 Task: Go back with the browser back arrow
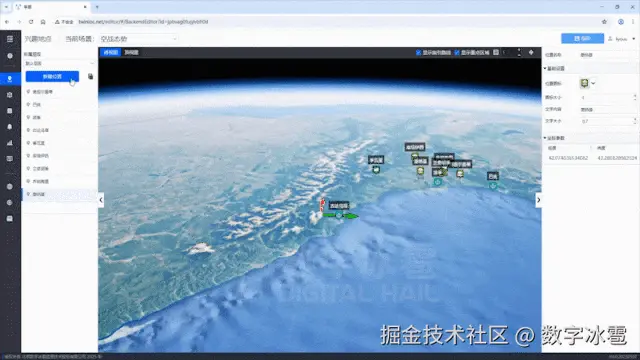7,22
